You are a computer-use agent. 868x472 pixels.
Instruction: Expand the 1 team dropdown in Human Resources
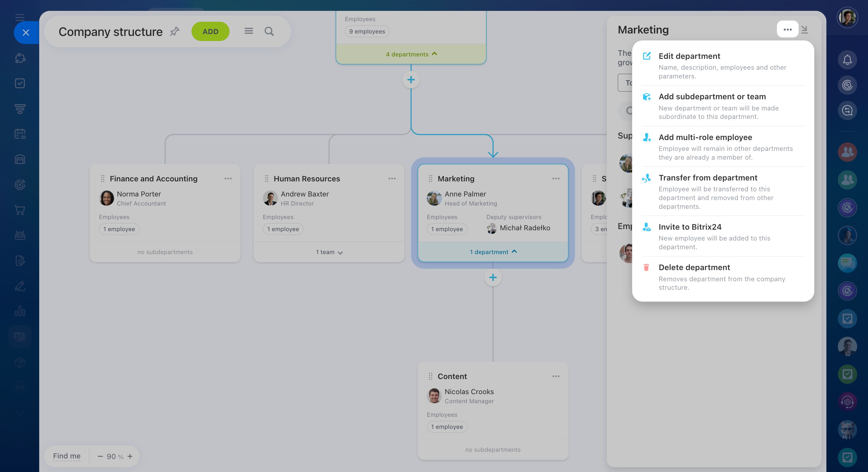329,252
